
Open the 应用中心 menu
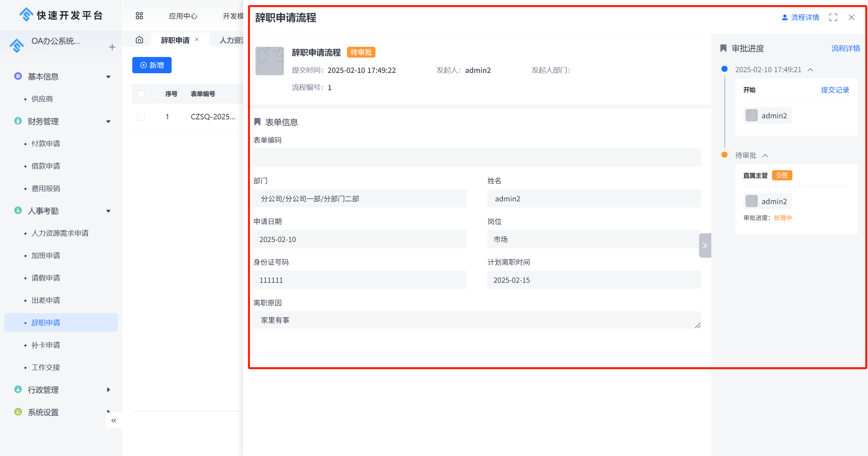click(x=183, y=16)
